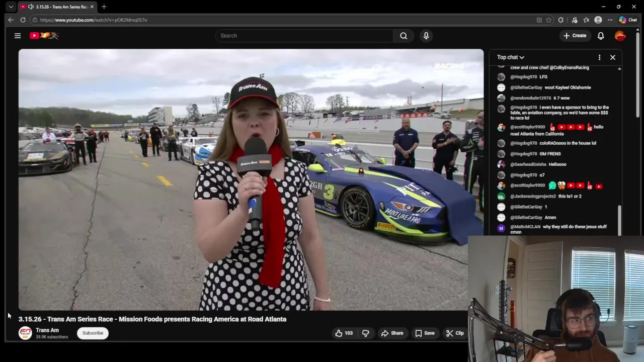
Task: Open the media control music icon
Action: click(x=575, y=20)
